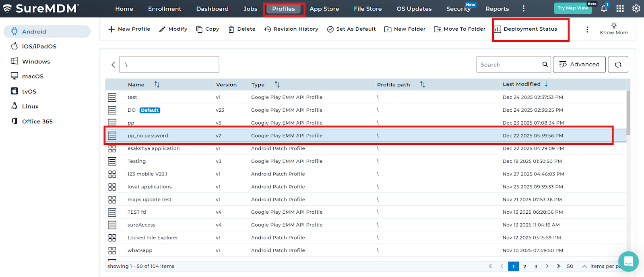This screenshot has width=644, height=277.
Task: Open the notifications bell icon
Action: pos(604,8)
